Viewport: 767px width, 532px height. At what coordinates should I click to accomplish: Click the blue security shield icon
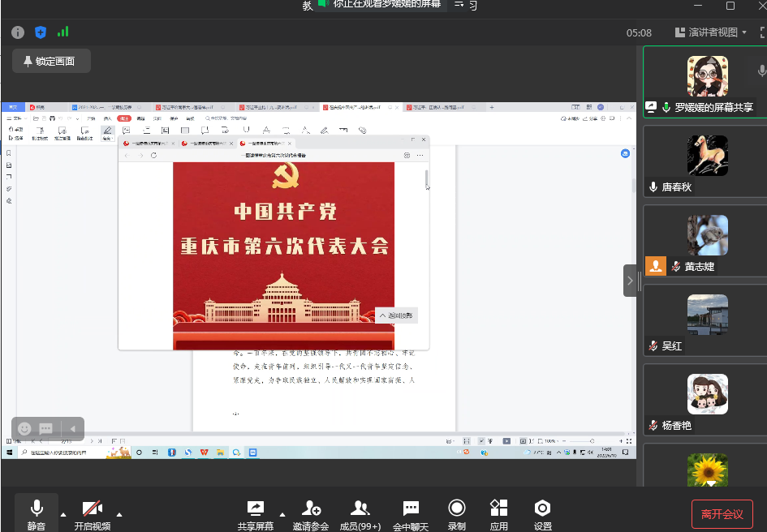pos(41,32)
